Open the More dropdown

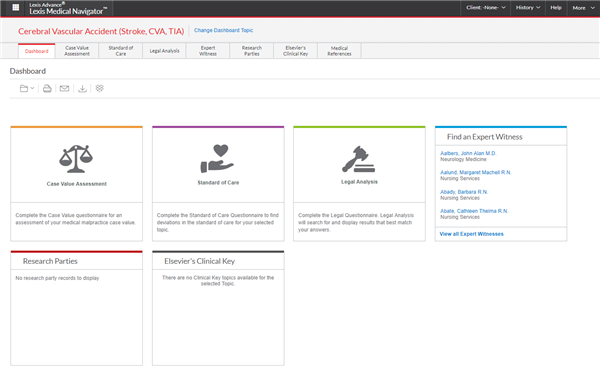[583, 8]
